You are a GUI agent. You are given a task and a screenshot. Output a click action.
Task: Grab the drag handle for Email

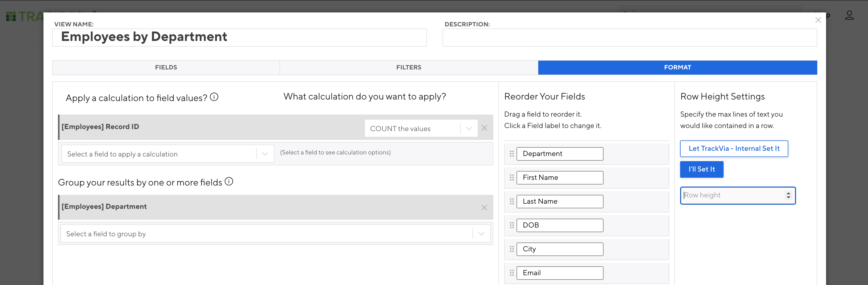[511, 273]
